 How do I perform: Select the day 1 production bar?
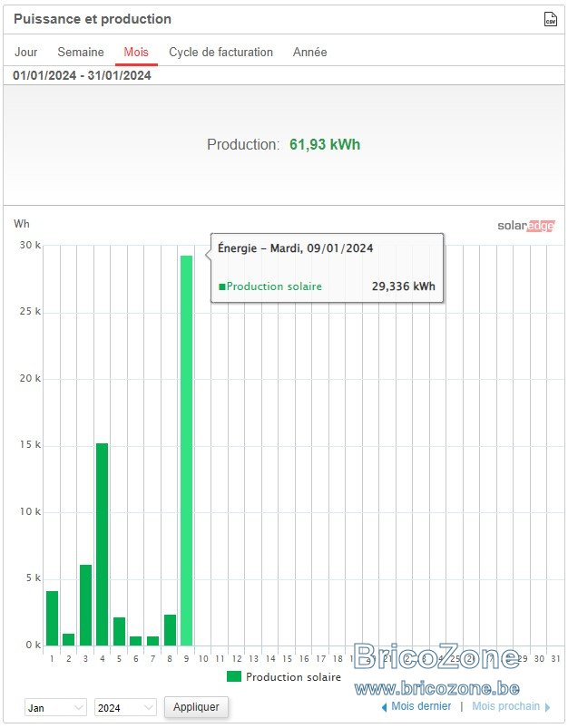pos(52,618)
